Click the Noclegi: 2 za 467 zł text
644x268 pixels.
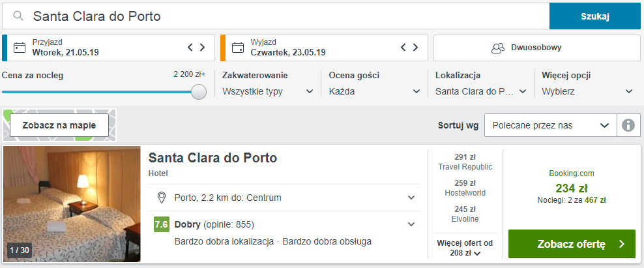[572, 200]
